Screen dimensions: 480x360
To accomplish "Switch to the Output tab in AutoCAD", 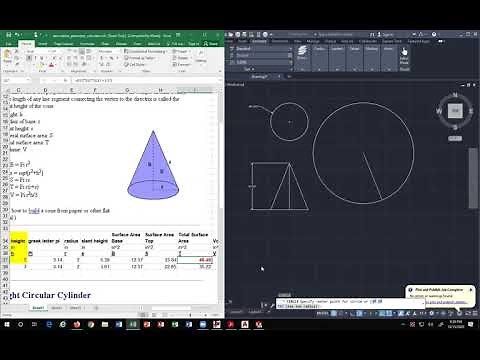I will click(x=330, y=41).
